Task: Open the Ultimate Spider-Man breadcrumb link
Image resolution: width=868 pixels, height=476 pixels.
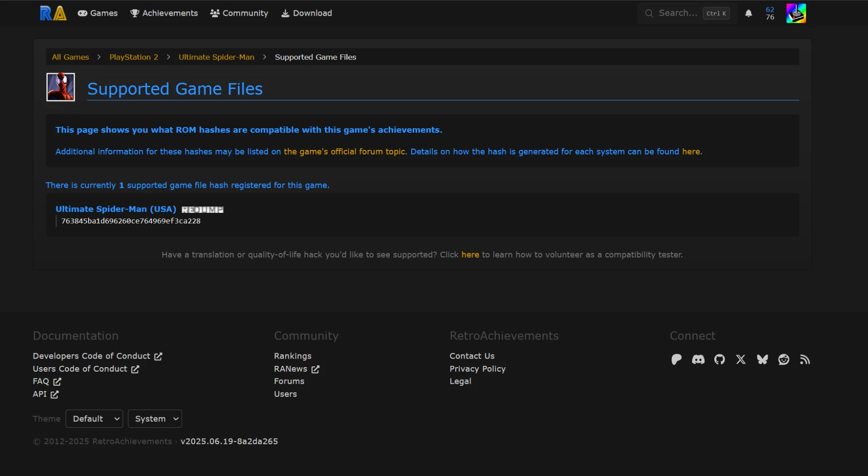Action: pyautogui.click(x=216, y=57)
